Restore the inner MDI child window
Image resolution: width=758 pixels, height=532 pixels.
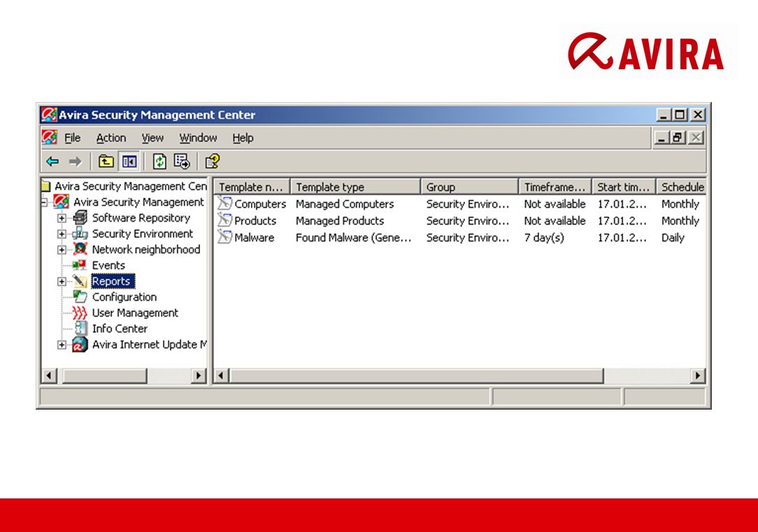point(678,138)
